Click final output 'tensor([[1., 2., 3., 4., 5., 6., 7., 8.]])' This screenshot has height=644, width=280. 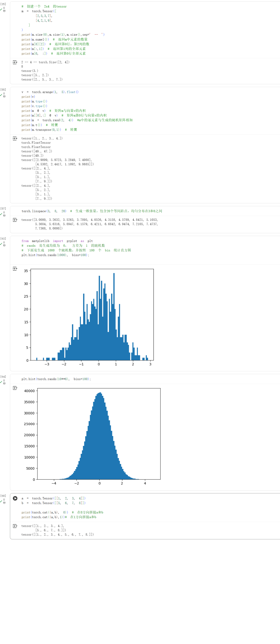point(58,534)
